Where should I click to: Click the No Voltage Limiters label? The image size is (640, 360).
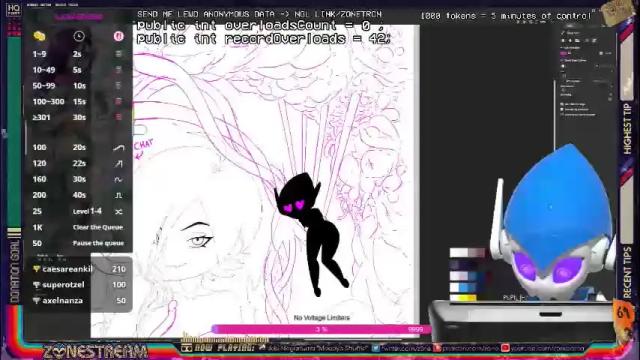coord(322,318)
